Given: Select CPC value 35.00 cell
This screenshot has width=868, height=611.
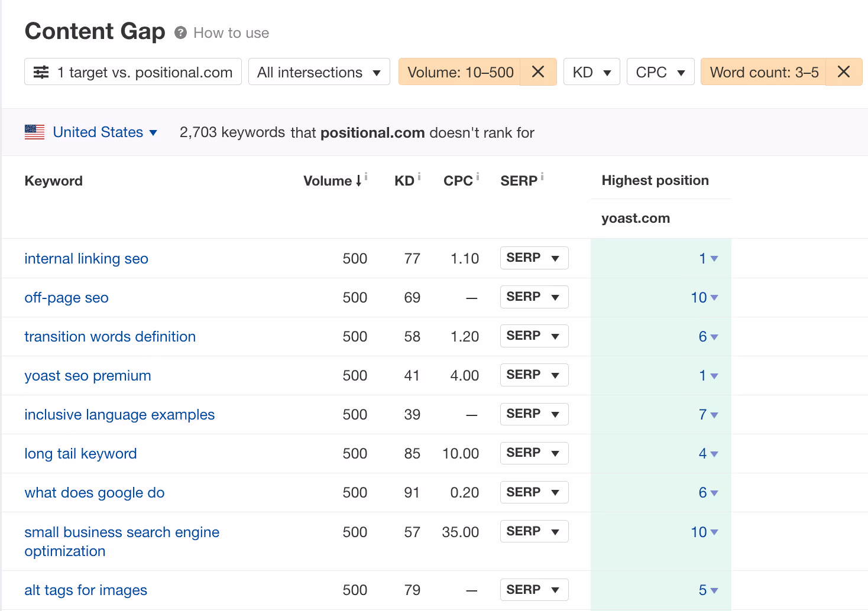Looking at the screenshot, I should click(x=460, y=532).
